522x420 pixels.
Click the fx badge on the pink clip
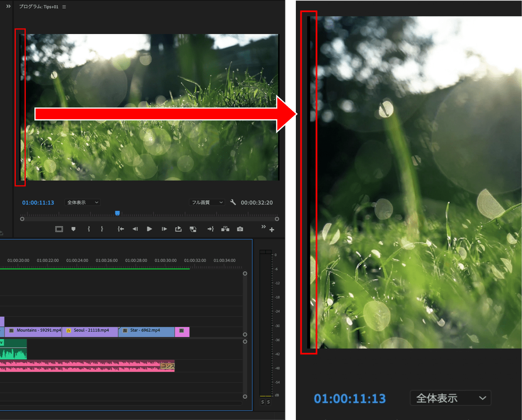(181, 331)
